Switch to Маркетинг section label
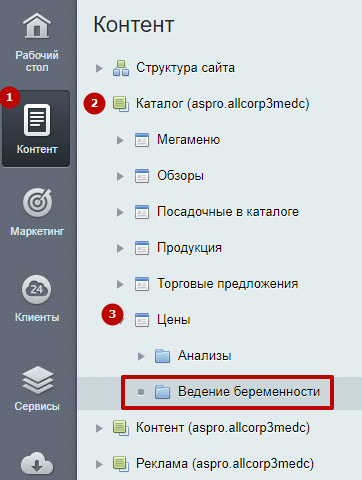 tap(37, 231)
